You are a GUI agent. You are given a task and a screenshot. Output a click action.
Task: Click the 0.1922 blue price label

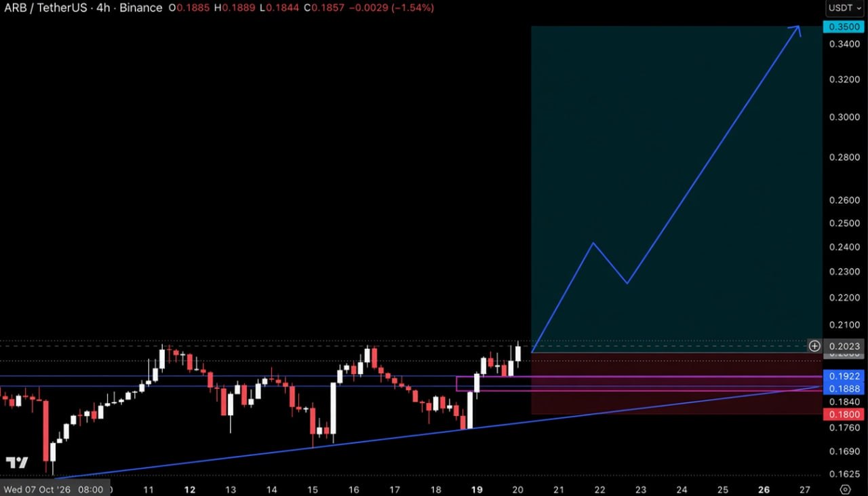tap(844, 375)
